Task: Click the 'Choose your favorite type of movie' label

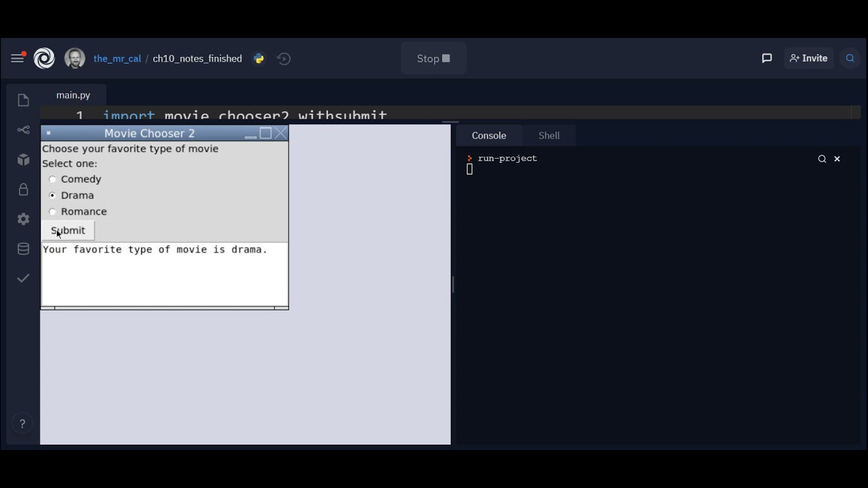Action: coord(130,148)
